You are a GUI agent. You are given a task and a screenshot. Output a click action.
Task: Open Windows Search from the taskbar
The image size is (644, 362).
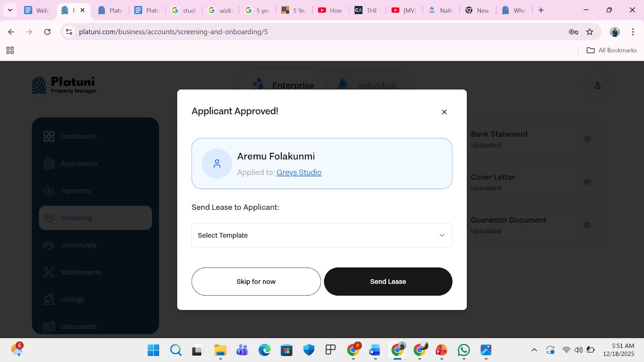click(x=175, y=350)
